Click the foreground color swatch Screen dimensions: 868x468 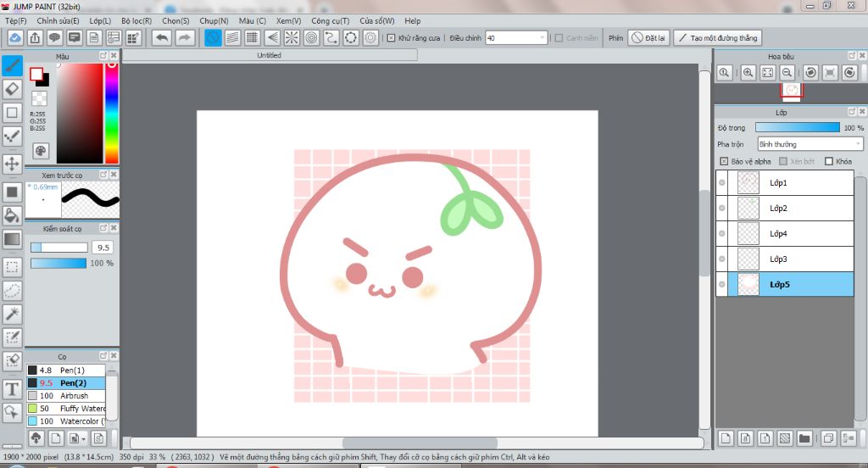coord(36,75)
